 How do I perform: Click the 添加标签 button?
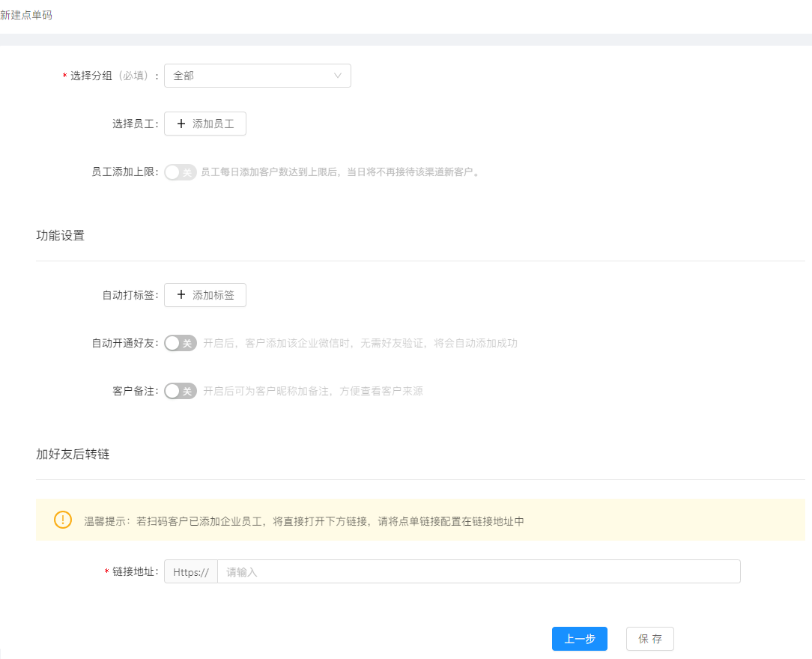(205, 295)
